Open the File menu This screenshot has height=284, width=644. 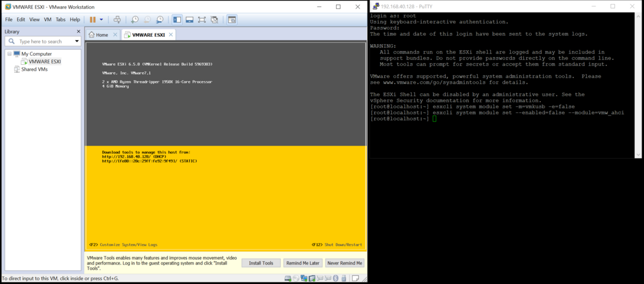(9, 20)
